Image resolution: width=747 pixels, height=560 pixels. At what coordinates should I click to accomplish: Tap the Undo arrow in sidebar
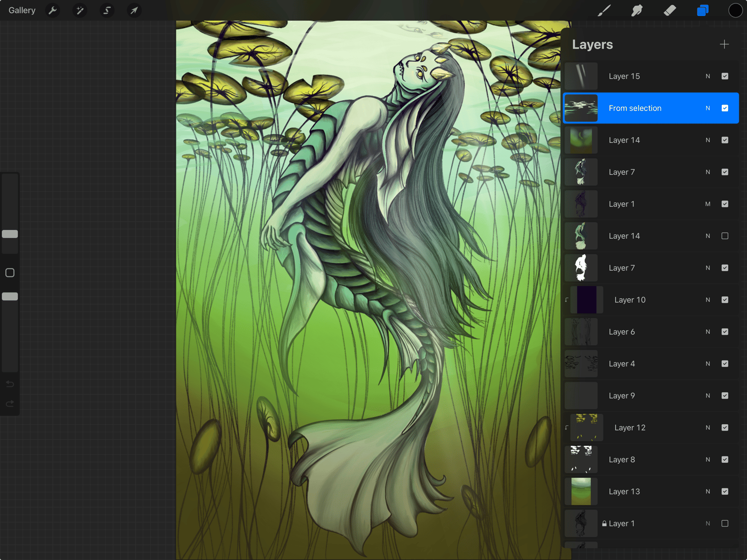[x=10, y=384]
